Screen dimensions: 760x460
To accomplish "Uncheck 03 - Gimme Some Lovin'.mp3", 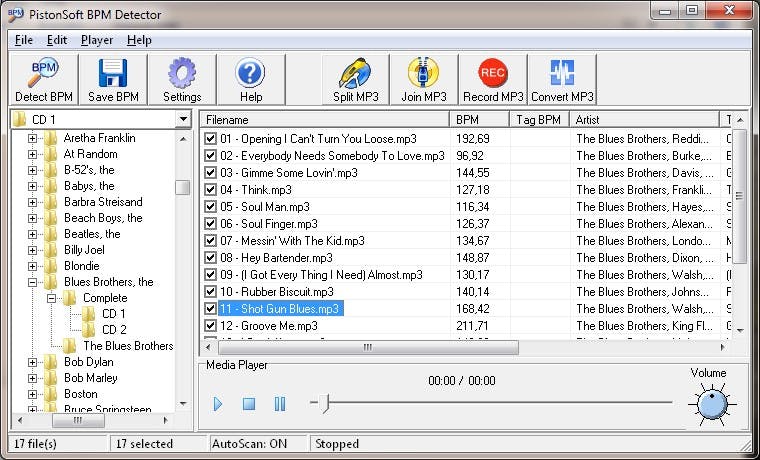I will point(210,173).
